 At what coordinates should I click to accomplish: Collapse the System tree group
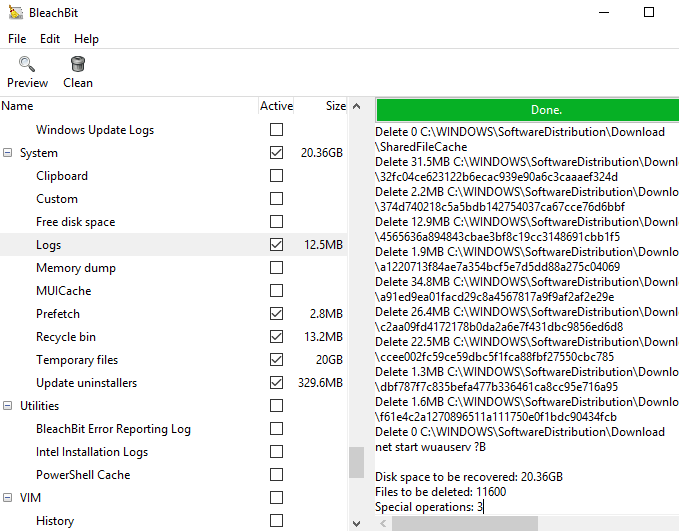pyautogui.click(x=8, y=153)
